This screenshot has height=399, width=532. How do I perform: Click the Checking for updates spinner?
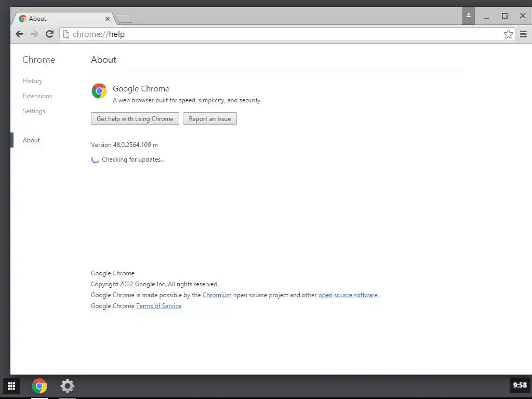[95, 159]
